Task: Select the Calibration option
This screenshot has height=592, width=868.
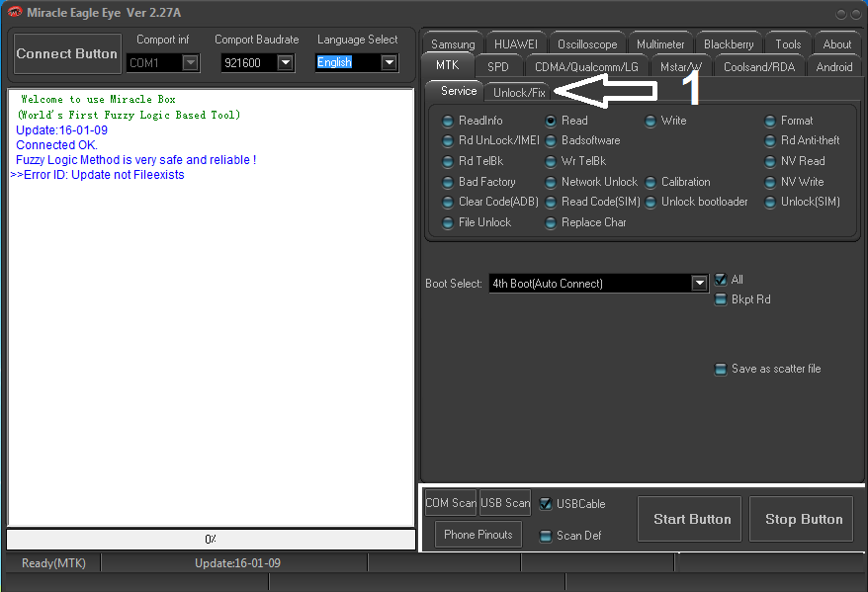Action: (x=677, y=182)
